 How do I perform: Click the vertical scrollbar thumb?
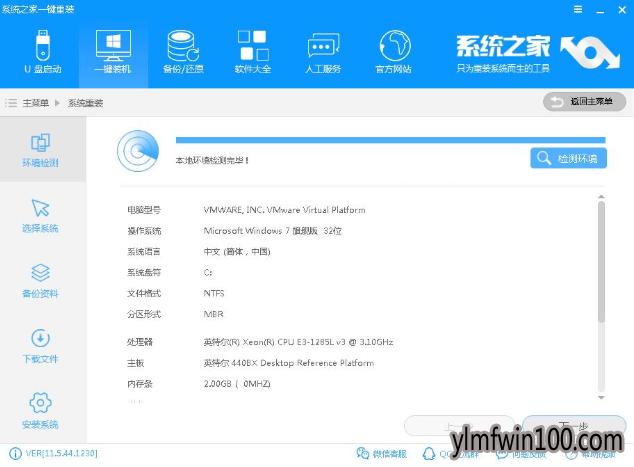(601, 262)
